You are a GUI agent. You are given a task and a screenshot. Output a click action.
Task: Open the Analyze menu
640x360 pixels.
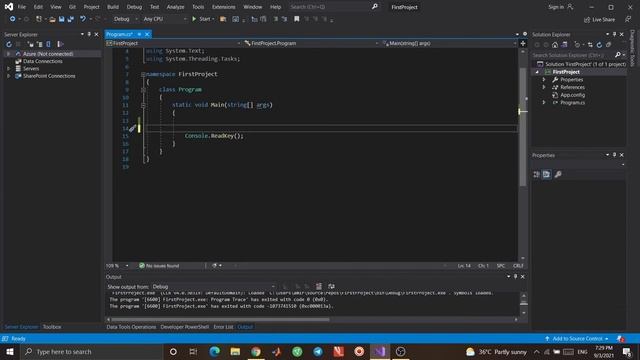176,7
